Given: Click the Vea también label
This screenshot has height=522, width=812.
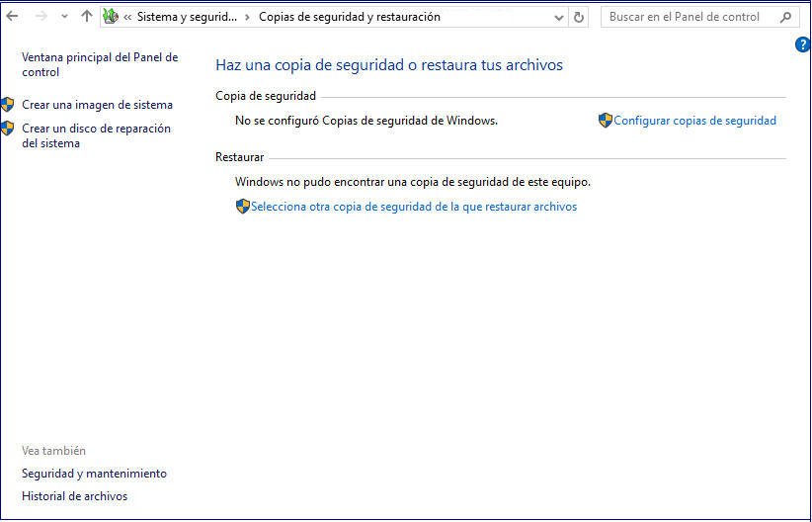Looking at the screenshot, I should (x=54, y=451).
